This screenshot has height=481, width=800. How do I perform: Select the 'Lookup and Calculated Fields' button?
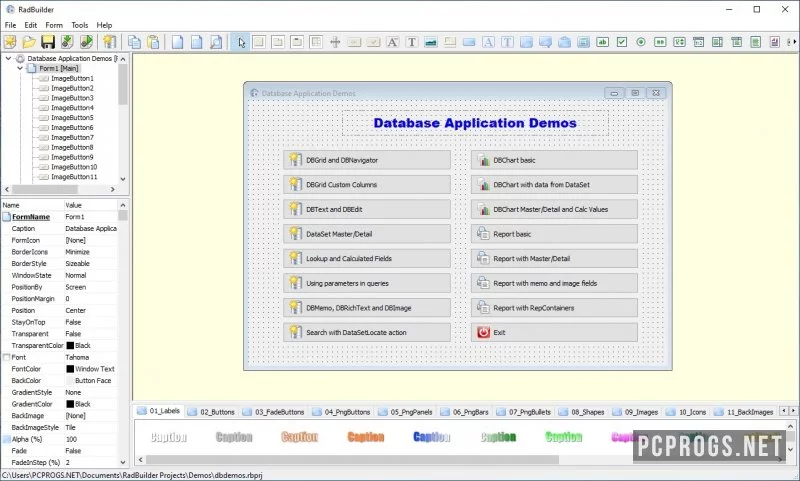[x=367, y=258]
